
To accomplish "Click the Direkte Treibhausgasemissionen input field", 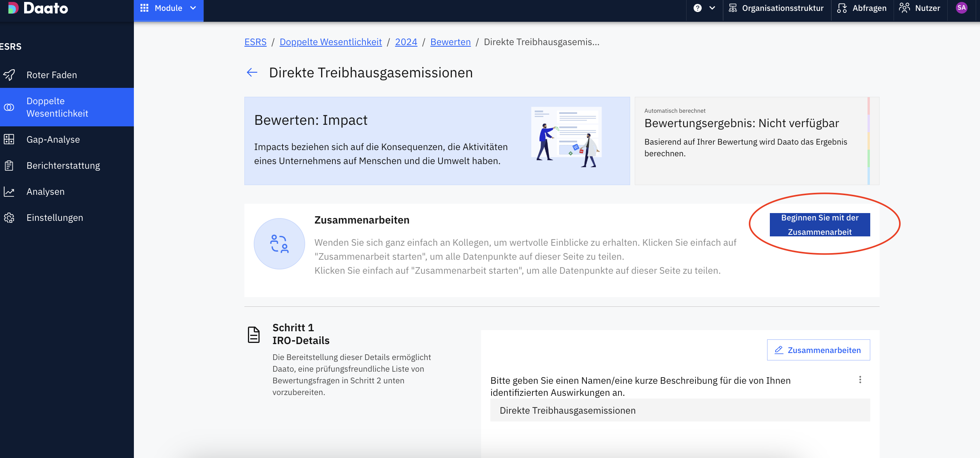I will pos(680,411).
